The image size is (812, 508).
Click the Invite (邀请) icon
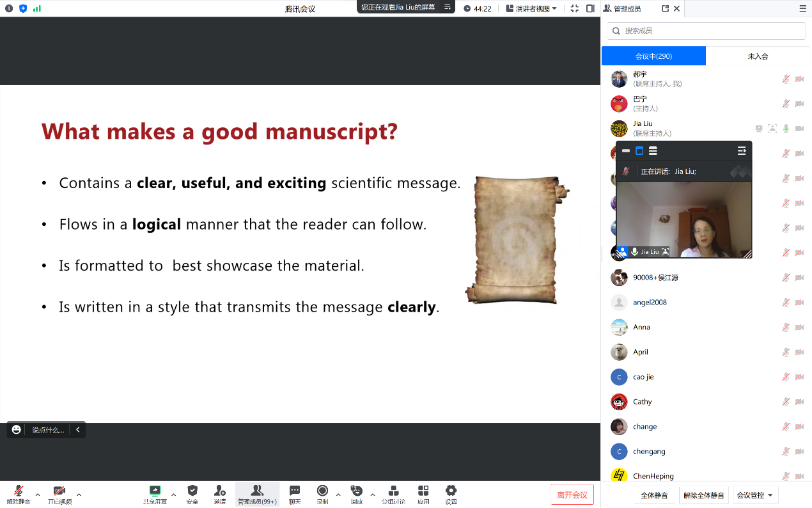220,494
